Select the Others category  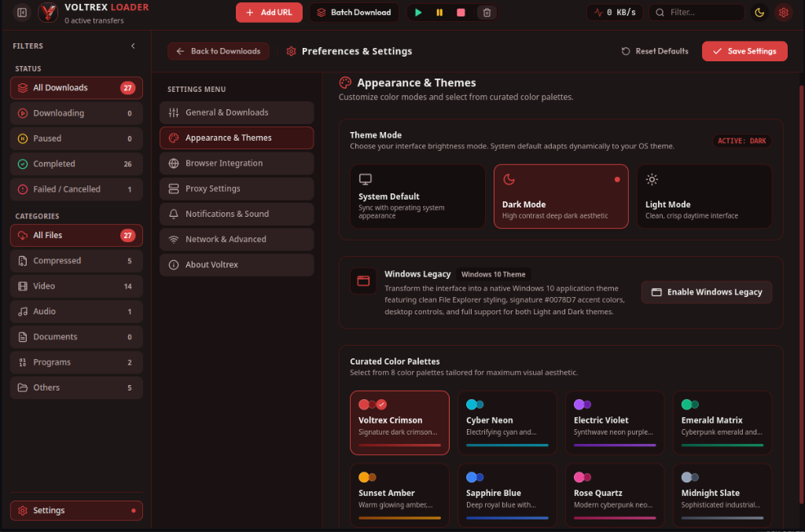coord(76,388)
